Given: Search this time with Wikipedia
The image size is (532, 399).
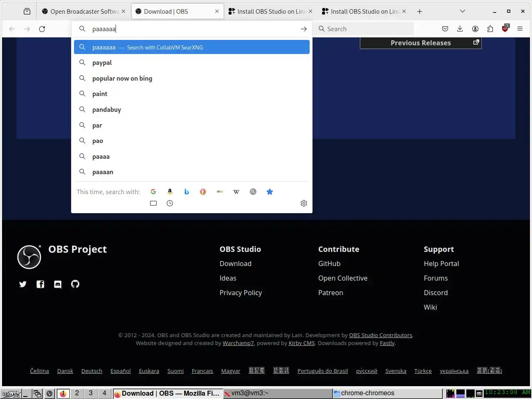Looking at the screenshot, I should pyautogui.click(x=236, y=192).
